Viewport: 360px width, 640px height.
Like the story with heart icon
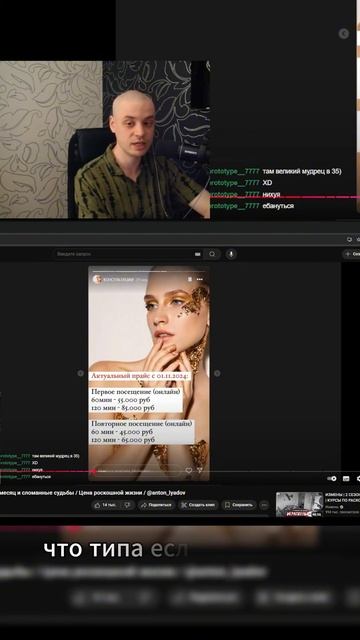(x=189, y=470)
